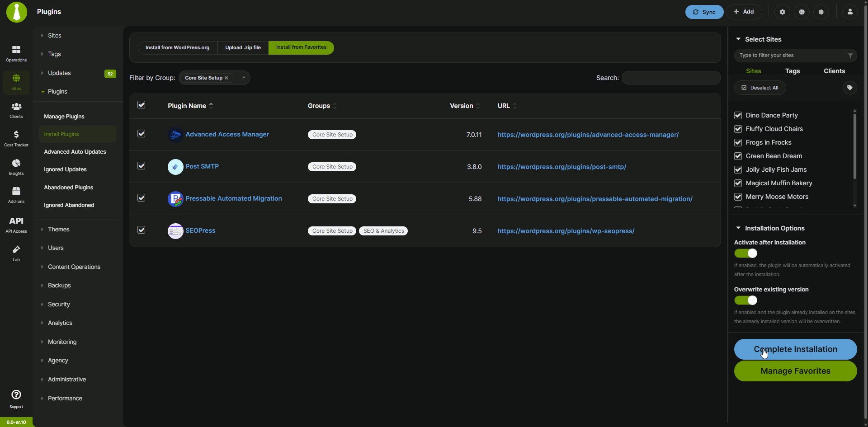This screenshot has height=427, width=868.
Task: Expand the Sites menu in sidebar
Action: [x=54, y=35]
